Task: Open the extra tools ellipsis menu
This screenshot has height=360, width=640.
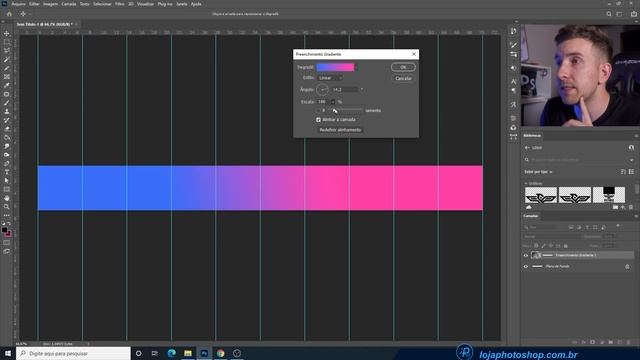Action: coord(7,215)
